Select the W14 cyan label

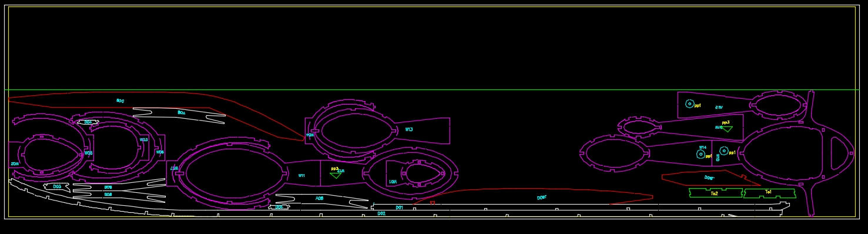[703, 148]
